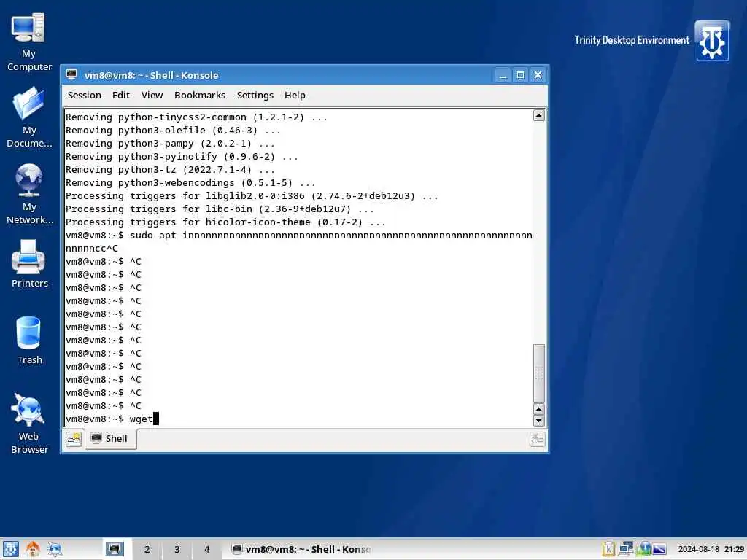Minimize the Konsole window
The image size is (747, 560).
502,75
